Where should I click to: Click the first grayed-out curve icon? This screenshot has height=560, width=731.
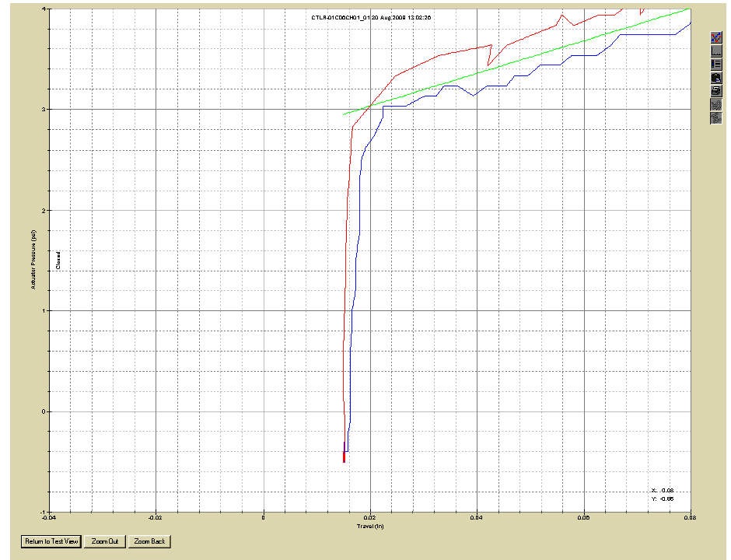click(716, 105)
